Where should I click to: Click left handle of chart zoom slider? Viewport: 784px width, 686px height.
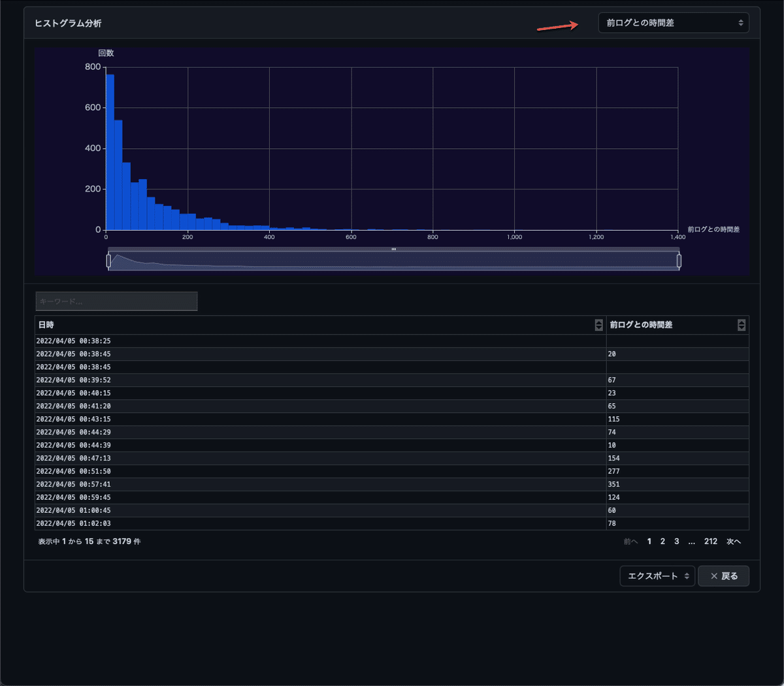108,261
